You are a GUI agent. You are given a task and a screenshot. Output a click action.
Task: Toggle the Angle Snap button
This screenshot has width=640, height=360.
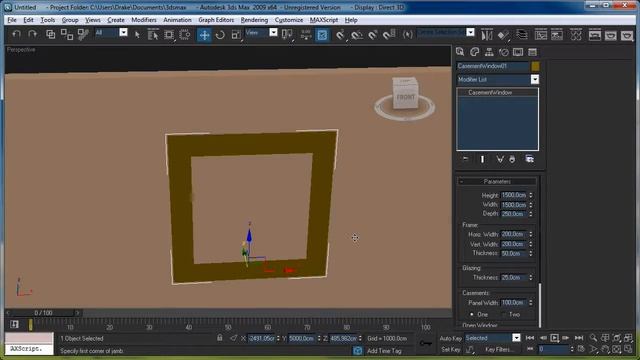click(357, 35)
